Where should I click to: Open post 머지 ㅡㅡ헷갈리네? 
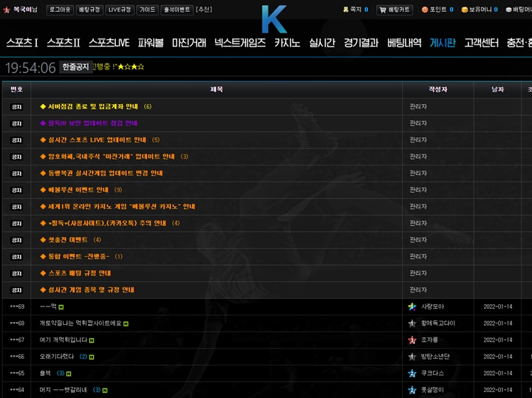pyautogui.click(x=64, y=390)
